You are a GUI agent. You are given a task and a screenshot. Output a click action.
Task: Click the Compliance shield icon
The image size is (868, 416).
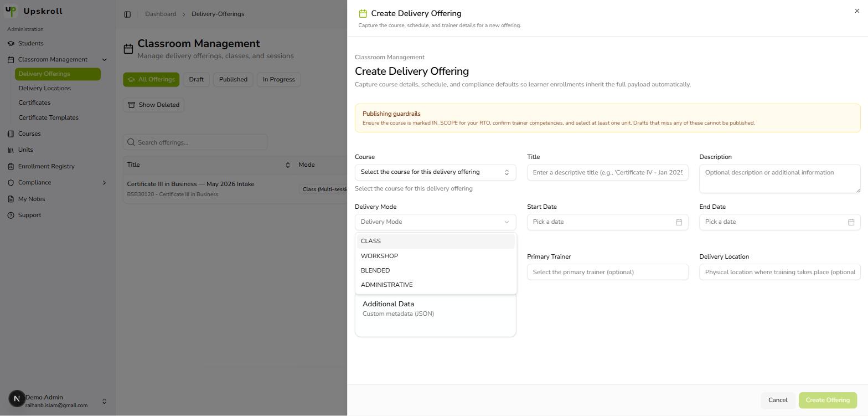pyautogui.click(x=11, y=182)
